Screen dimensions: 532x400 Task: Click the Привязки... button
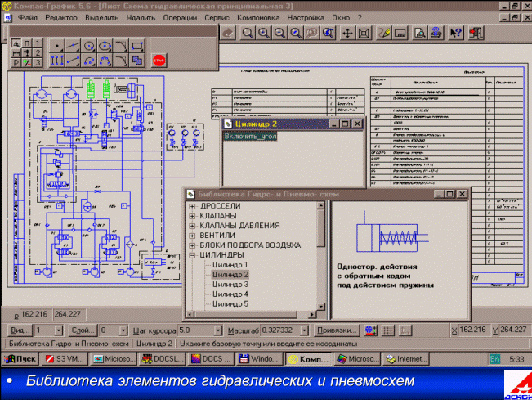[336, 330]
